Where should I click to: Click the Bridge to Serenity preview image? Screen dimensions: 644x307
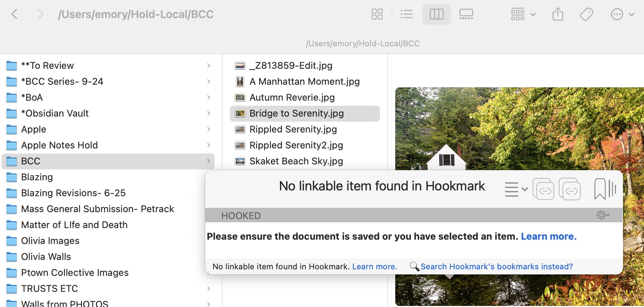click(519, 129)
